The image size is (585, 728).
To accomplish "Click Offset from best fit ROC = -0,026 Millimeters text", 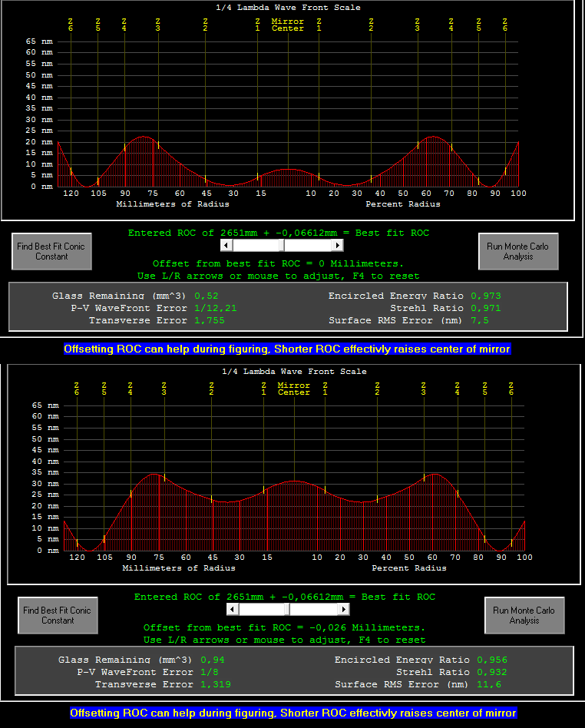I will tap(284, 627).
